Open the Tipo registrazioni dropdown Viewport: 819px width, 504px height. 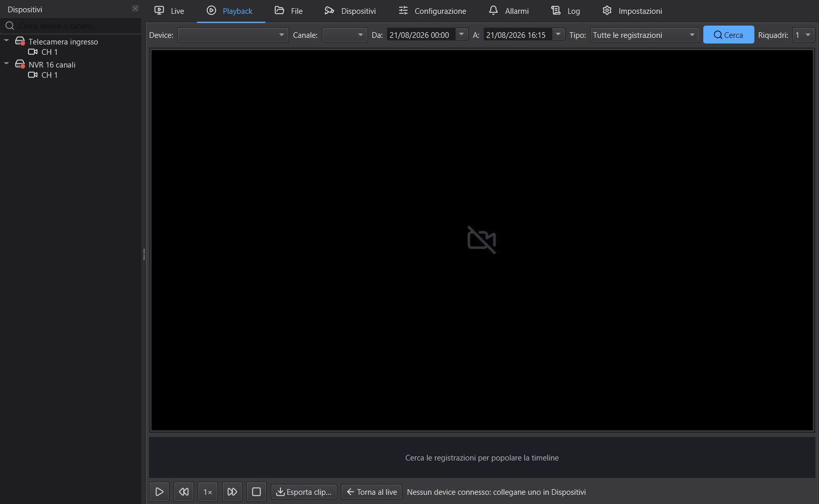[644, 35]
